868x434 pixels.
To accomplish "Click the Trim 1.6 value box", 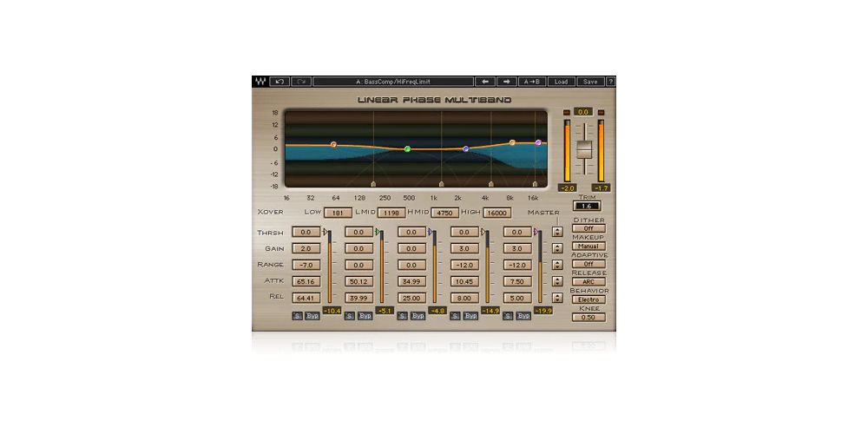I will (587, 206).
